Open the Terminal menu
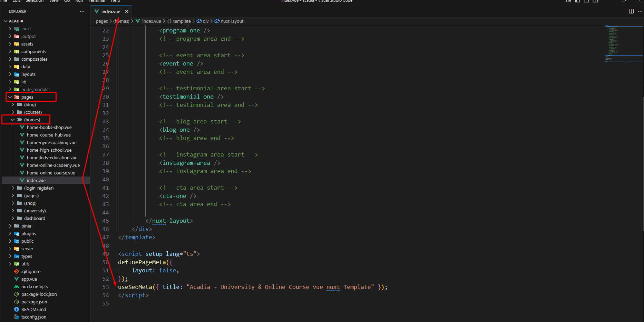Screen dimensions: 644x322 [97, 1]
